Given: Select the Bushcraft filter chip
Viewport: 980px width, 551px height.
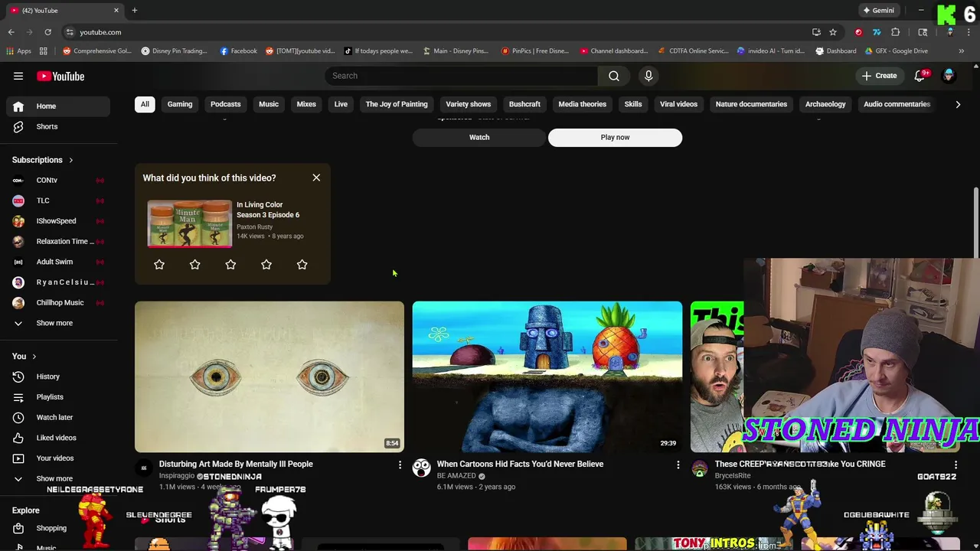Looking at the screenshot, I should 524,104.
